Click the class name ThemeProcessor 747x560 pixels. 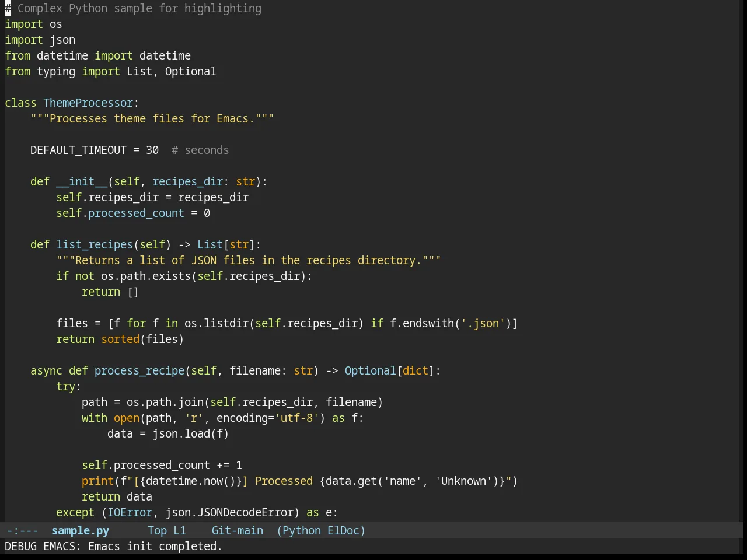(88, 103)
